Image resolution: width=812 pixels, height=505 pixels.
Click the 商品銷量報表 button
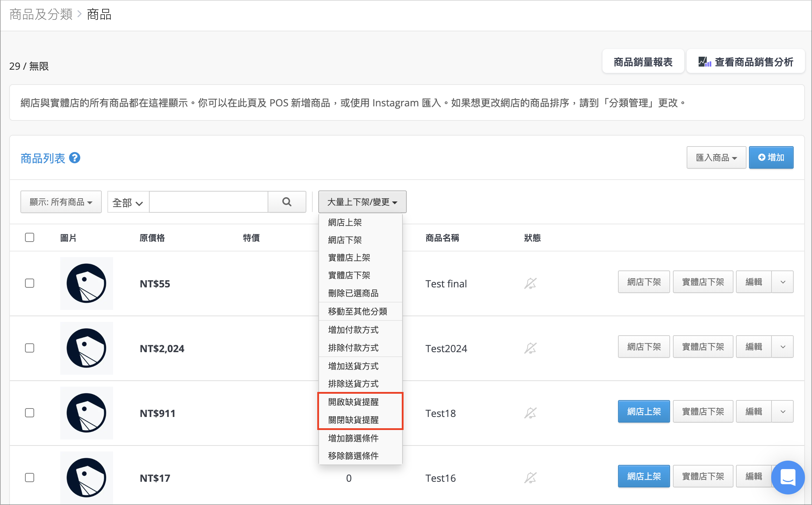tap(643, 62)
